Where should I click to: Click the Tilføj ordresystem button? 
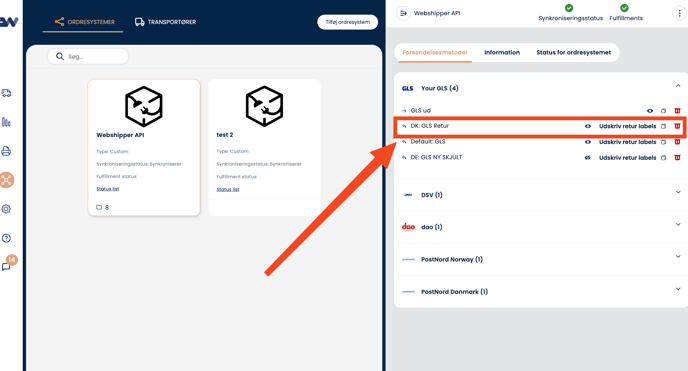point(348,22)
